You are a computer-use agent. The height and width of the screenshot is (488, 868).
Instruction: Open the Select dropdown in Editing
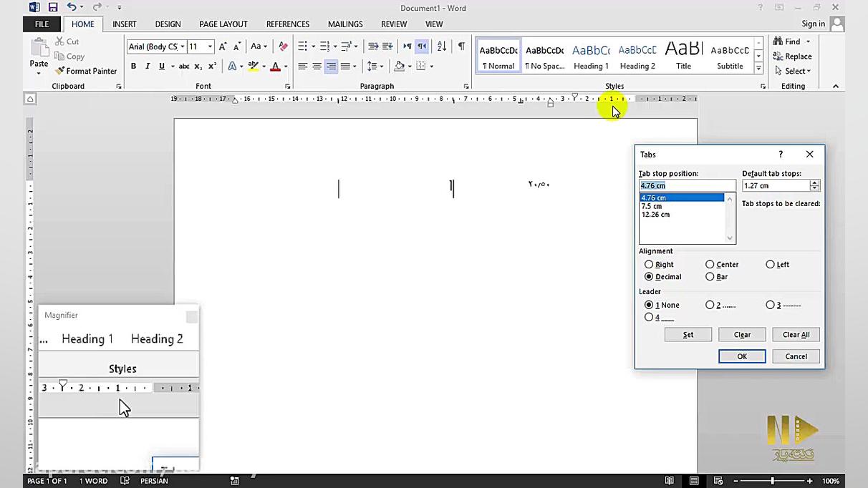(x=792, y=71)
